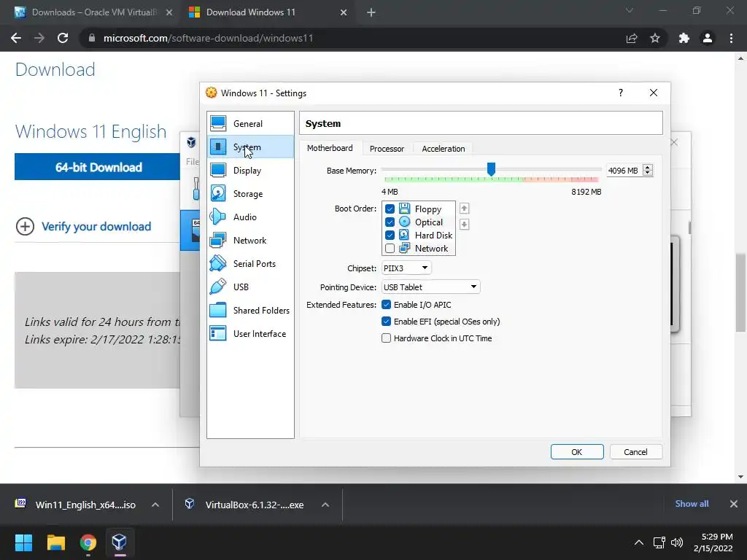Bookmark this page with star icon
The image size is (747, 560).
[x=655, y=38]
